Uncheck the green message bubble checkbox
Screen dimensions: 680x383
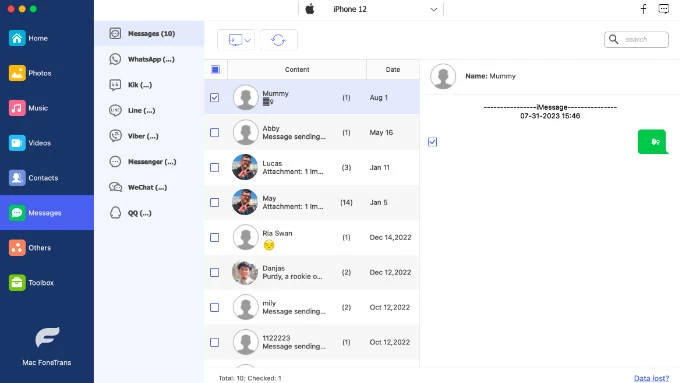432,142
